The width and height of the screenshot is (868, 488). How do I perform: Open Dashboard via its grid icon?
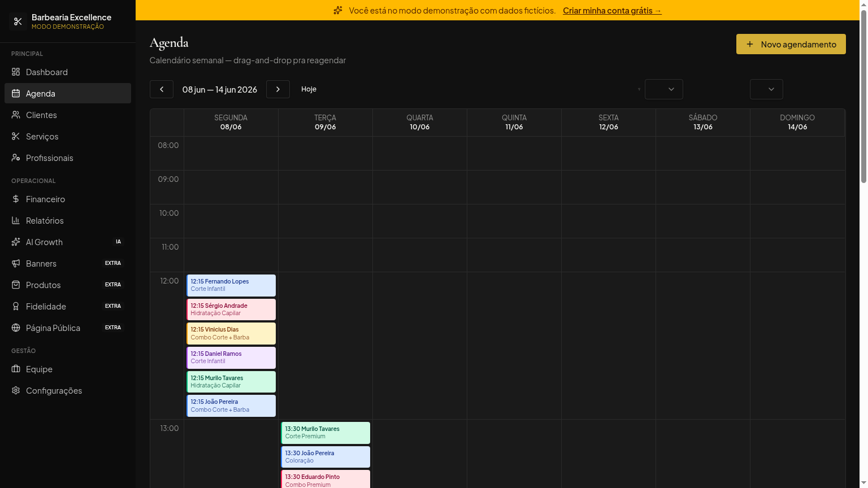click(16, 72)
